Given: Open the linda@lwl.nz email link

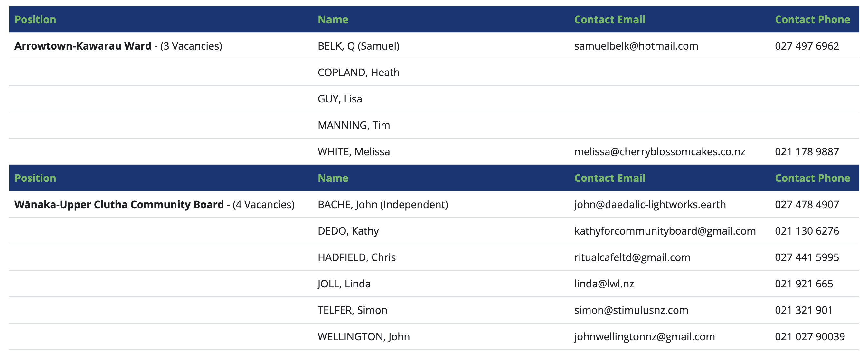Looking at the screenshot, I should 604,284.
